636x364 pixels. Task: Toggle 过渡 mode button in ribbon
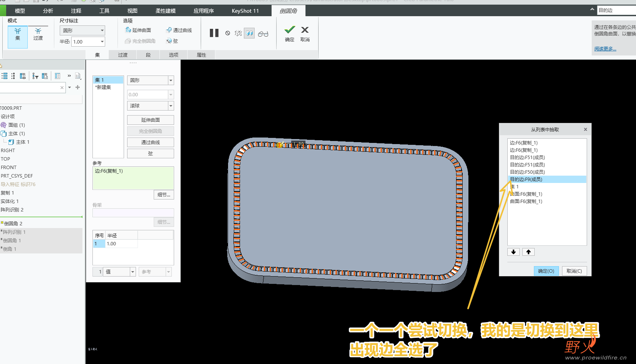38,34
